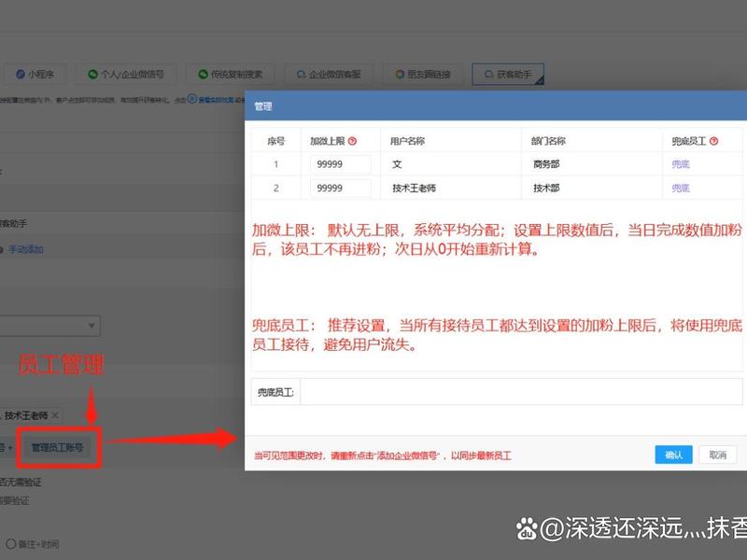Click the 序号 column header
This screenshot has width=747, height=560.
[275, 141]
